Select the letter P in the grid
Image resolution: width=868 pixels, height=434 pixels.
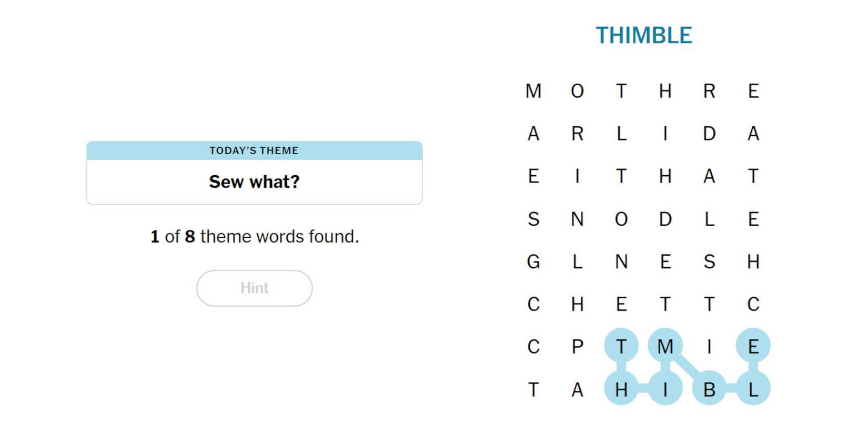(x=577, y=347)
